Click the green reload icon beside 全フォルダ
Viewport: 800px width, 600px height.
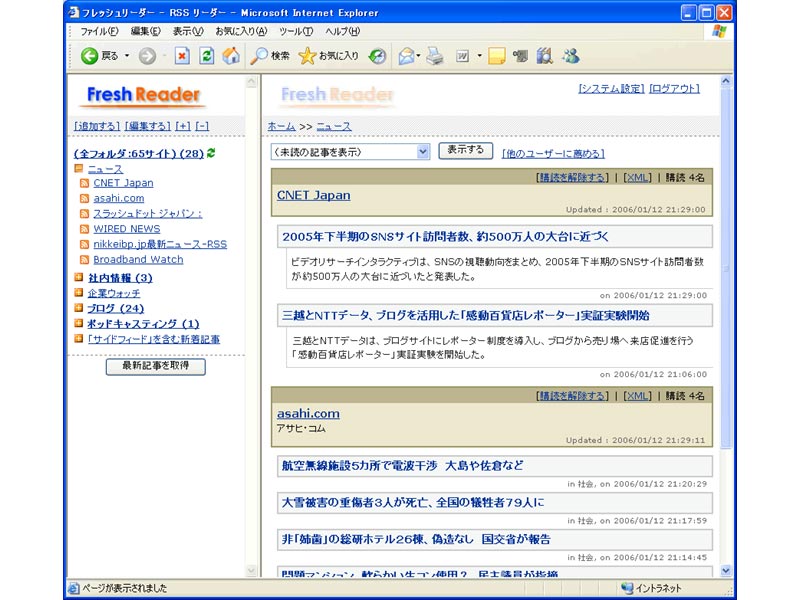(x=211, y=153)
